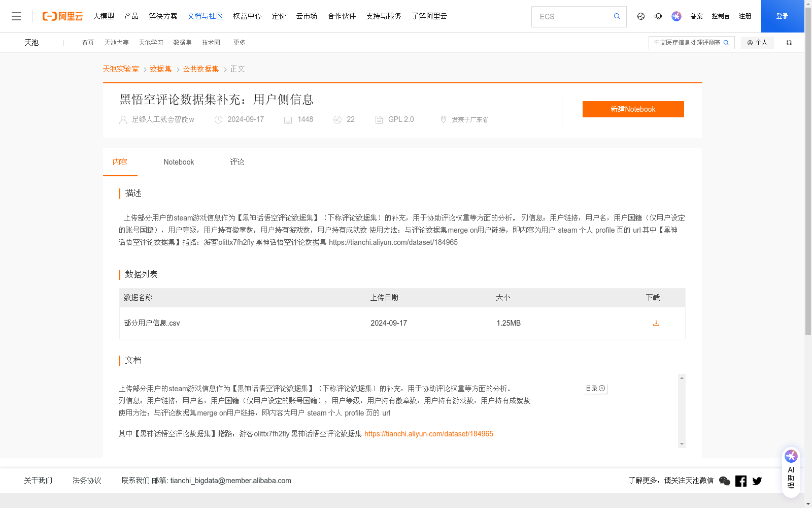The width and height of the screenshot is (812, 508).
Task: Open the 了解阿里云 menu
Action: click(x=429, y=16)
